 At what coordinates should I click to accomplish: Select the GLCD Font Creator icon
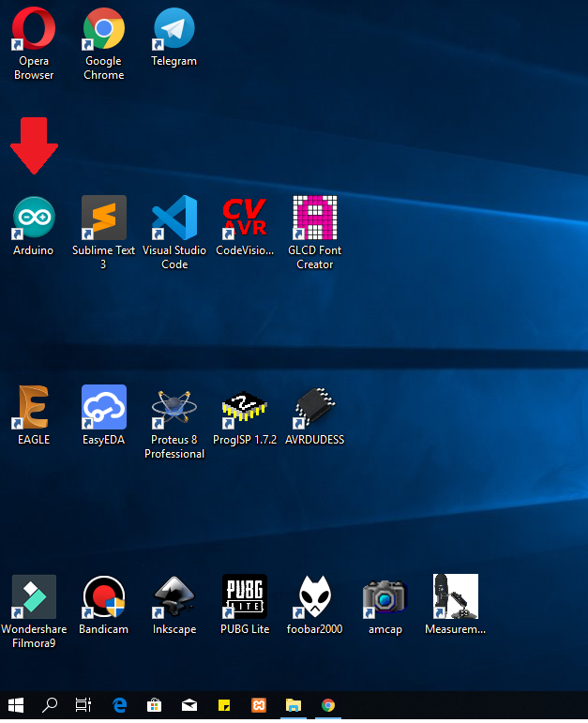[315, 218]
